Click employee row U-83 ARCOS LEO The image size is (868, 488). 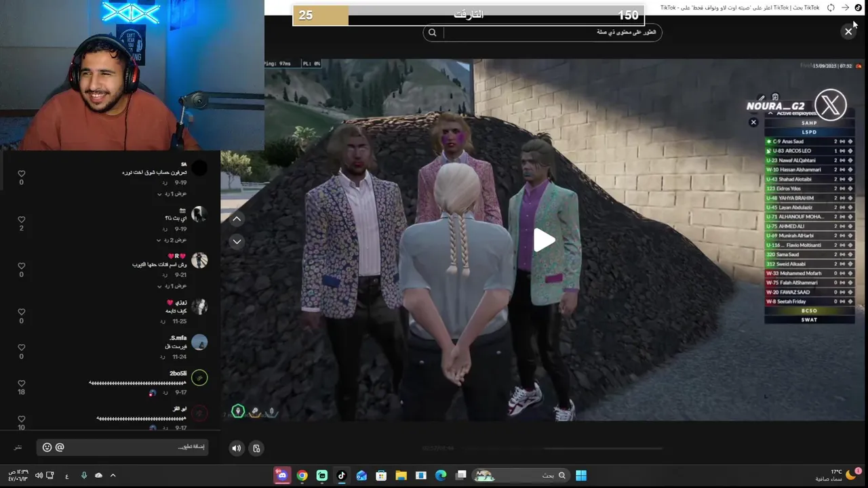pyautogui.click(x=809, y=151)
